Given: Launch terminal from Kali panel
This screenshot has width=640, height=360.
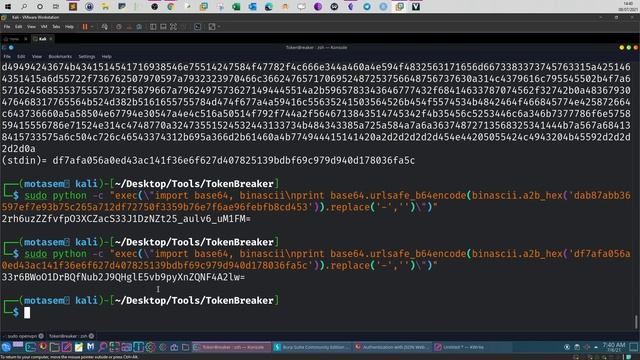Looking at the screenshot, I should (31, 347).
